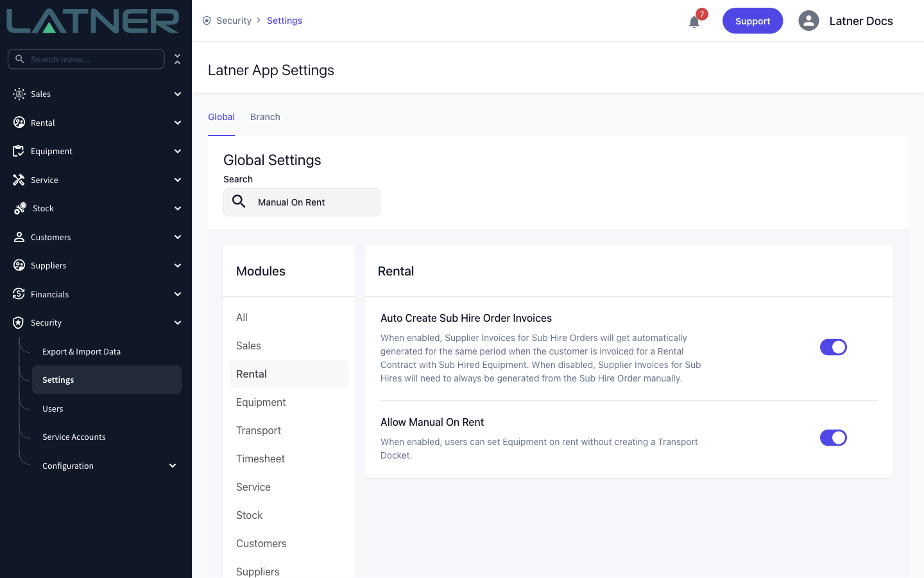Click the user avatar icon
The width and height of the screenshot is (924, 578).
point(809,21)
